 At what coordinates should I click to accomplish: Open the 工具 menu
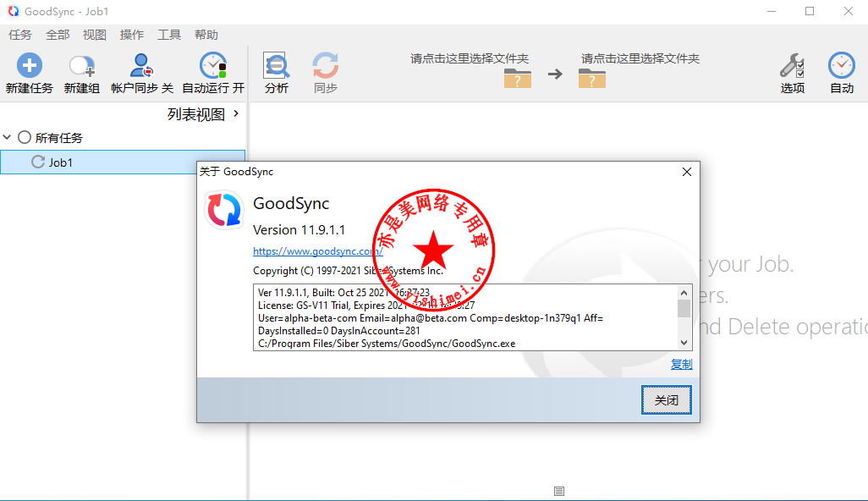tap(169, 35)
